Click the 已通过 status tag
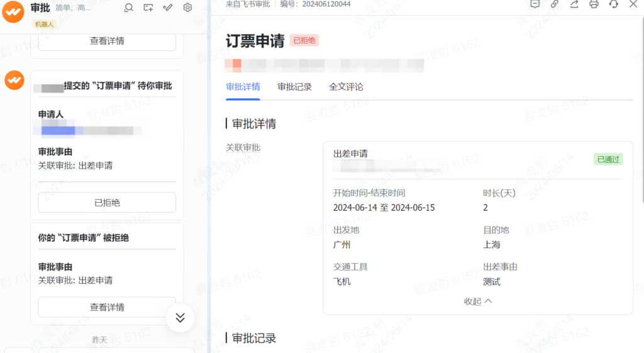This screenshot has width=644, height=353. coord(608,159)
